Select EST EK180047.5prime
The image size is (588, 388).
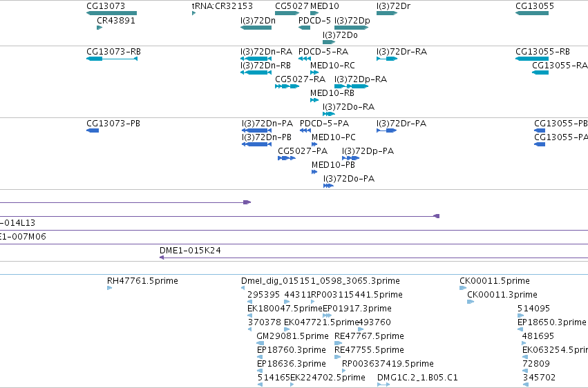[x=249, y=316]
